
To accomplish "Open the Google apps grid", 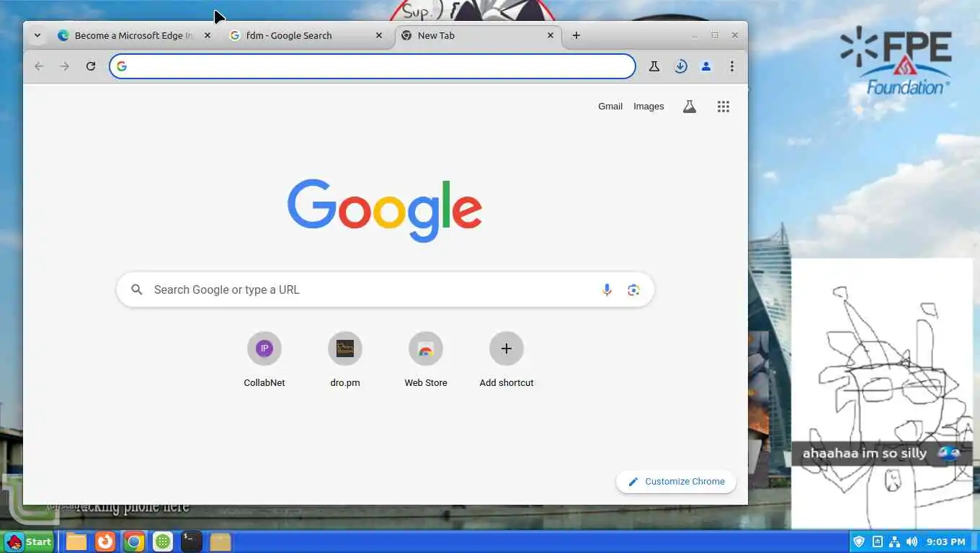I will point(723,107).
